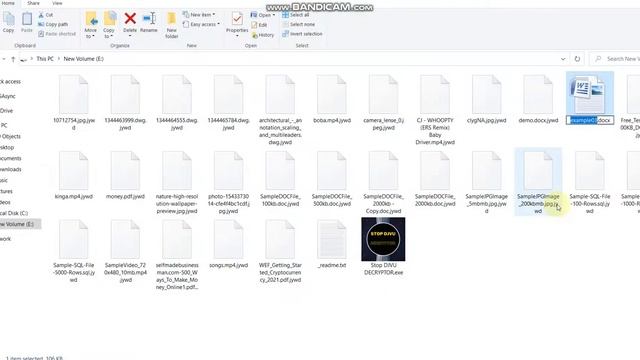Screen dimensions: 640x360
Task: Click This PC in the address bar
Action: pyautogui.click(x=45, y=59)
